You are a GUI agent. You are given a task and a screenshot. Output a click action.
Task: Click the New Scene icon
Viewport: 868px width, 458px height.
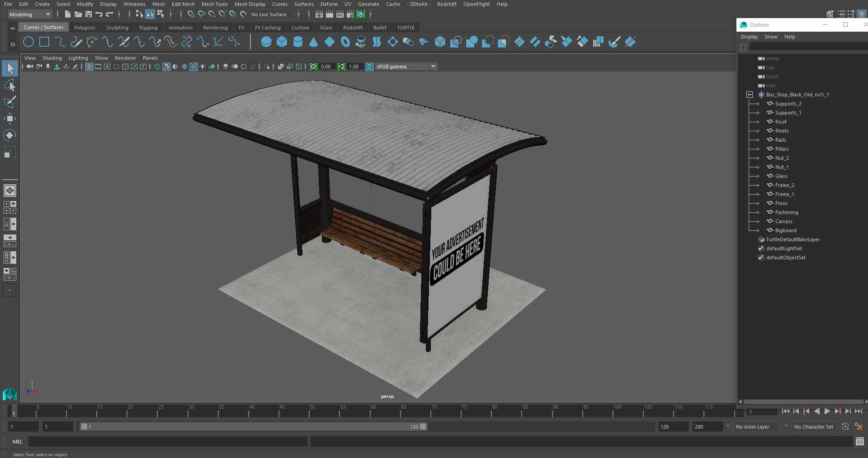click(x=67, y=14)
